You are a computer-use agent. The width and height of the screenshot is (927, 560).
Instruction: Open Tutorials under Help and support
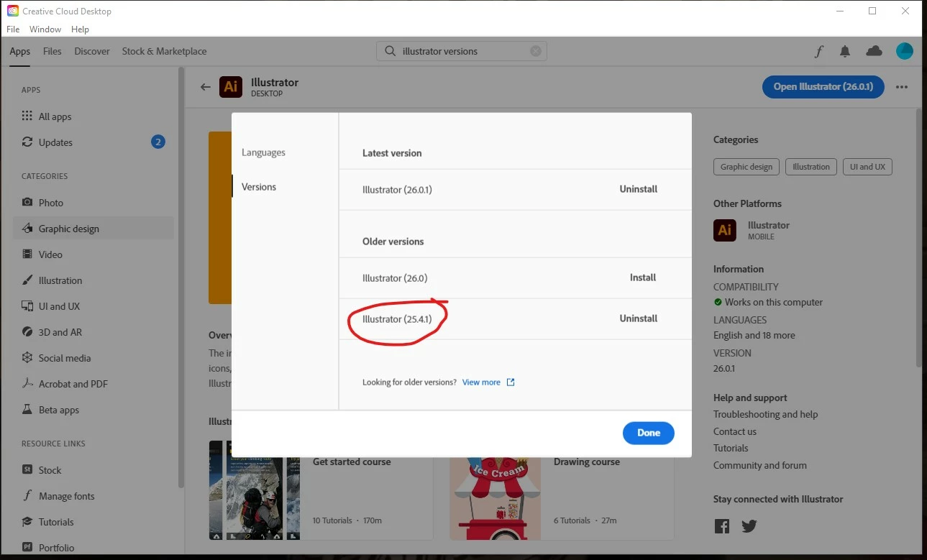point(731,448)
